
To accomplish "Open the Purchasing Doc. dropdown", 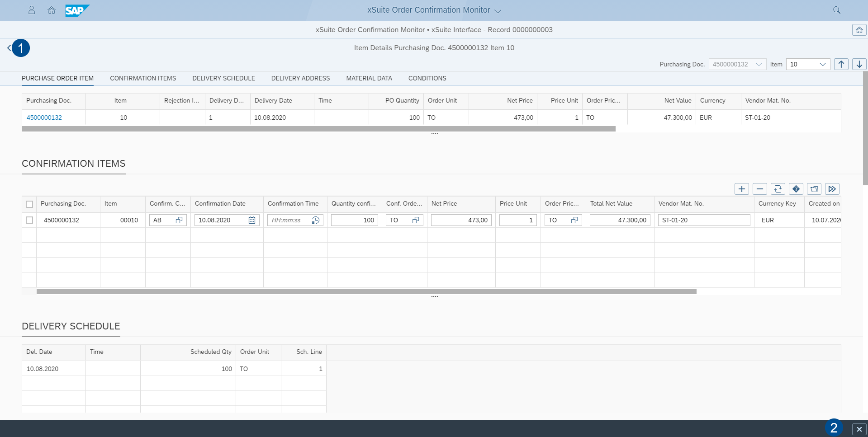I will pos(760,64).
